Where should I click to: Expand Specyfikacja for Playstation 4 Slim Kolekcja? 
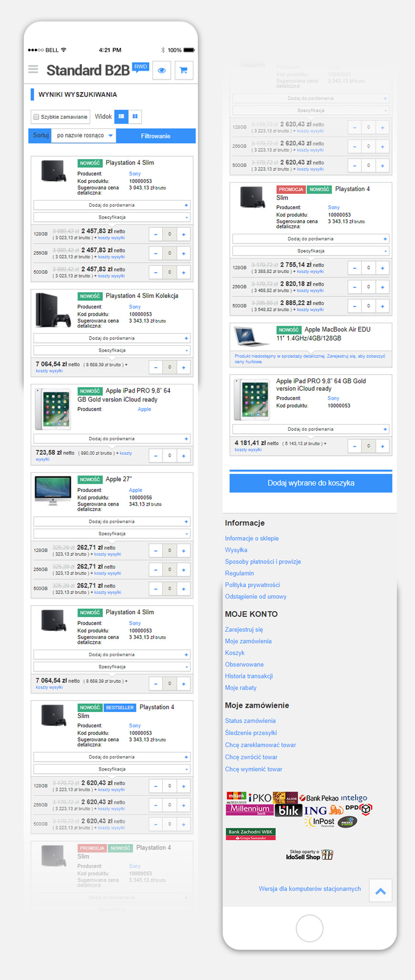(112, 351)
